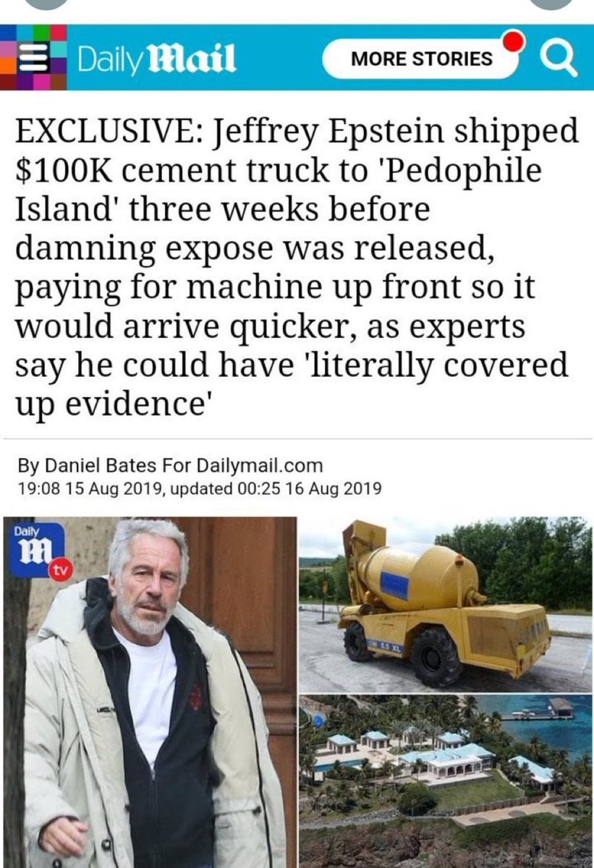Open the MORE STORIES button
Viewport: 594px width, 868px height.
pos(421,59)
